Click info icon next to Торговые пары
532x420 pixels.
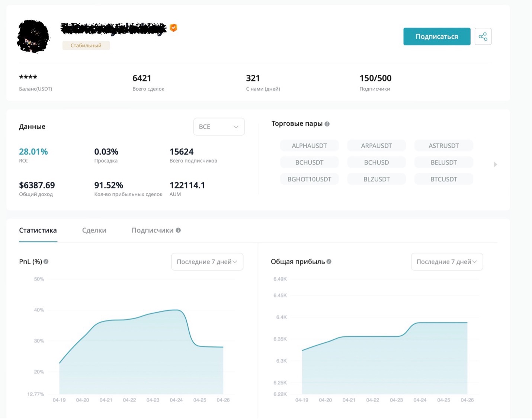(327, 124)
